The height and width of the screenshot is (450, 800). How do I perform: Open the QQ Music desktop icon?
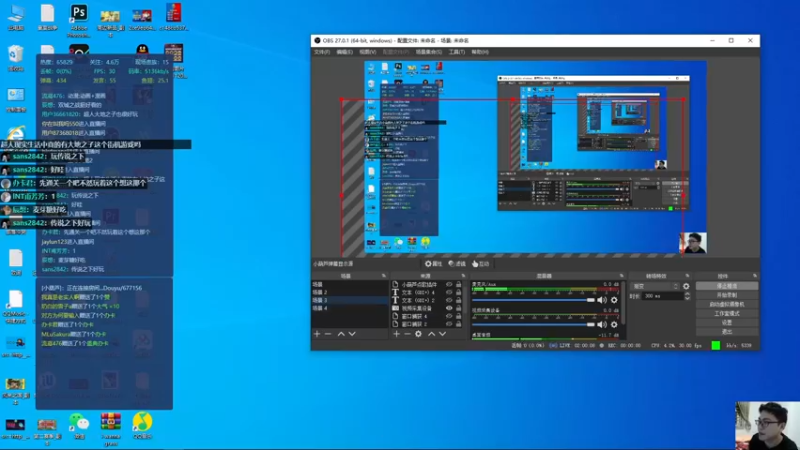[x=142, y=427]
